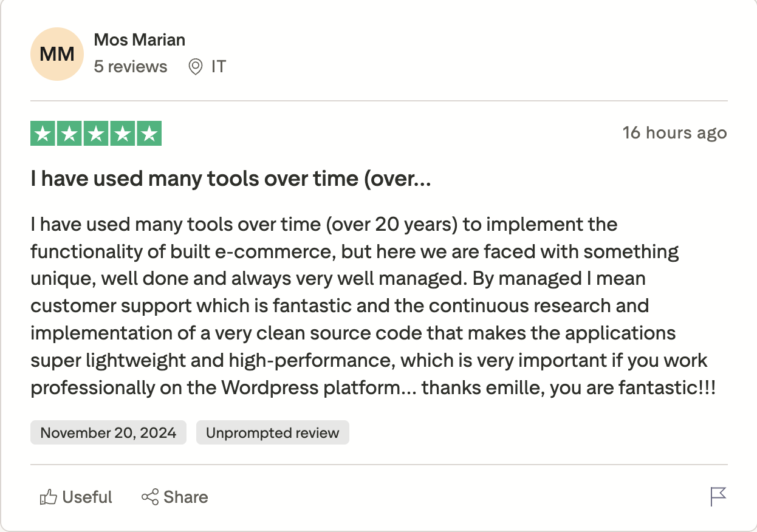Click the second star of the rating bar
The width and height of the screenshot is (757, 532).
coord(69,133)
